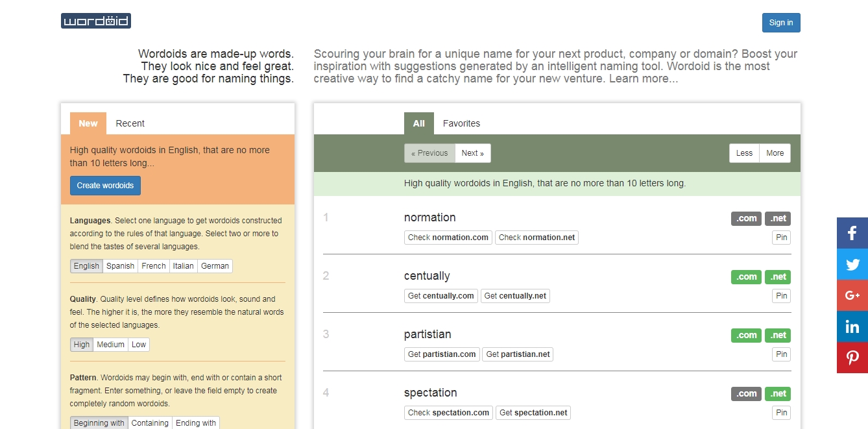The image size is (868, 429).
Task: Choose Beginning with pattern
Action: pyautogui.click(x=99, y=423)
